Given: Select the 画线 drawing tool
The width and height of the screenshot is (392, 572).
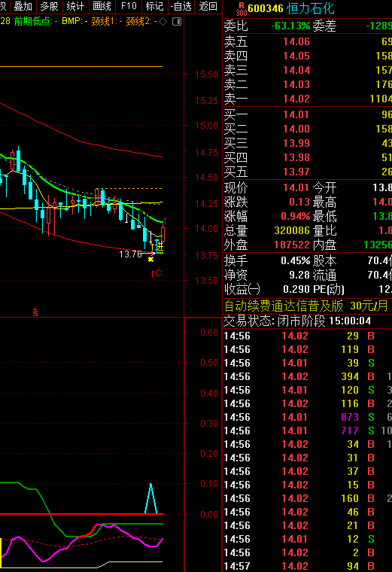Looking at the screenshot, I should click(x=102, y=7).
